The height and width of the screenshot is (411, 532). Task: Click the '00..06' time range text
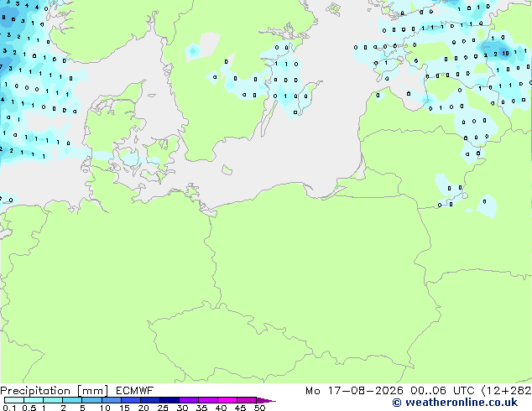click(x=428, y=391)
